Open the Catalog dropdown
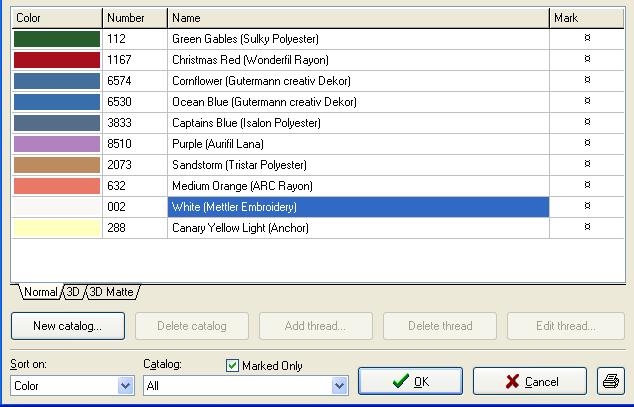634x407 pixels. [x=340, y=386]
